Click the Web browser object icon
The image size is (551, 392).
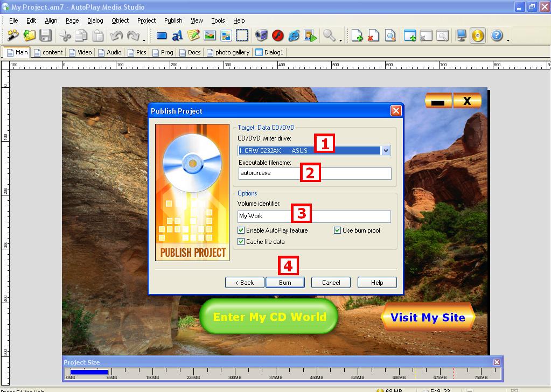click(x=294, y=36)
